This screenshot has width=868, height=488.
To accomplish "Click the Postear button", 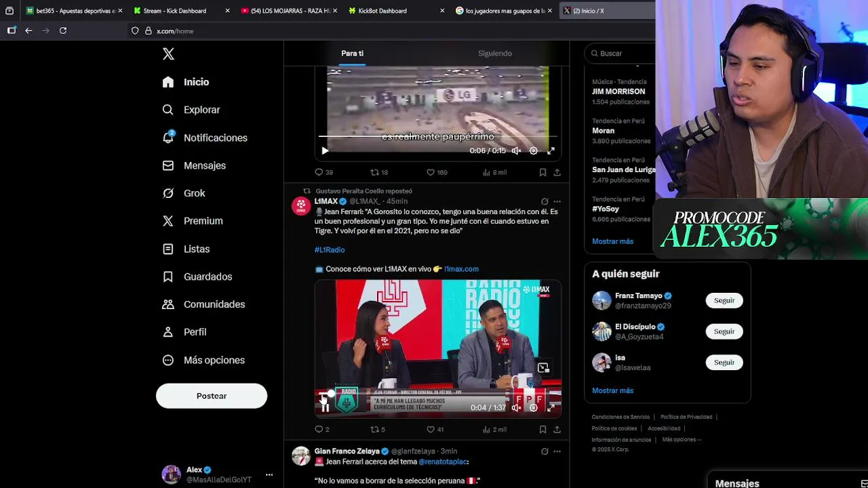I will tap(212, 396).
